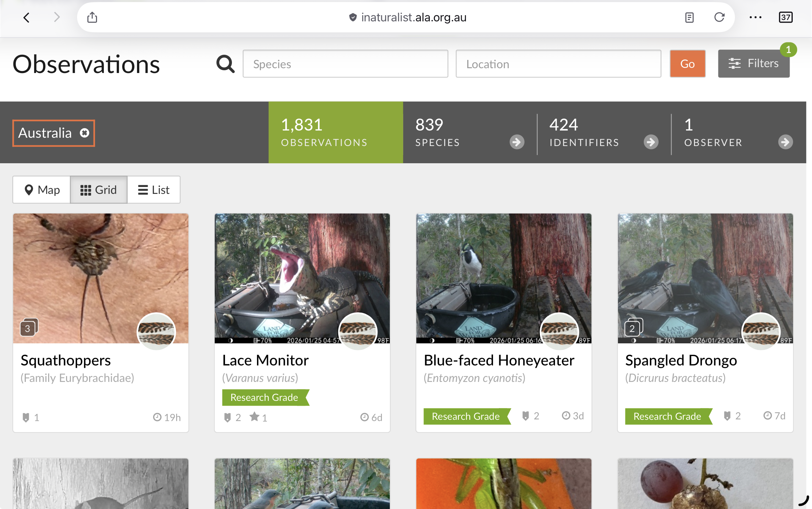The height and width of the screenshot is (509, 812).
Task: Reload the inaturalist page
Action: 719,17
